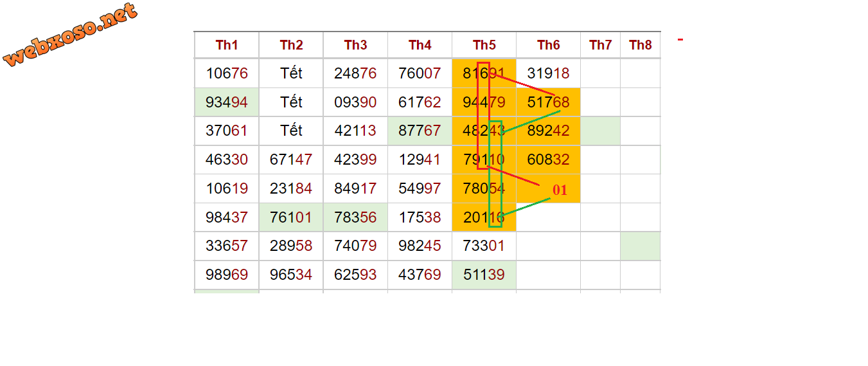Viewport: 868px width, 366px height.
Task: Select cell 24876 in Th3 column
Action: tap(355, 73)
